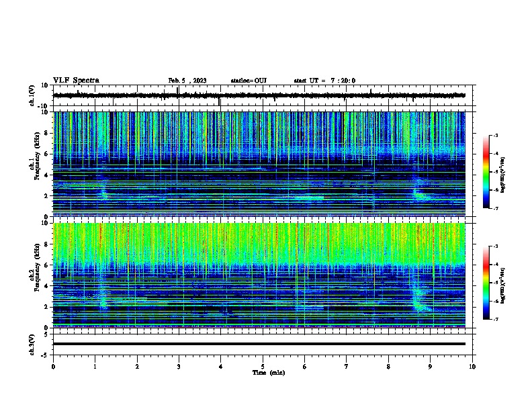
Task: Click the time axis tick label "3"
Action: pyautogui.click(x=179, y=367)
